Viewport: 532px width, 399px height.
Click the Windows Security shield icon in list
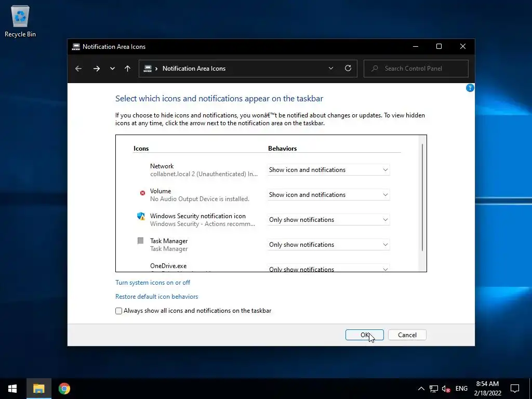coord(141,216)
